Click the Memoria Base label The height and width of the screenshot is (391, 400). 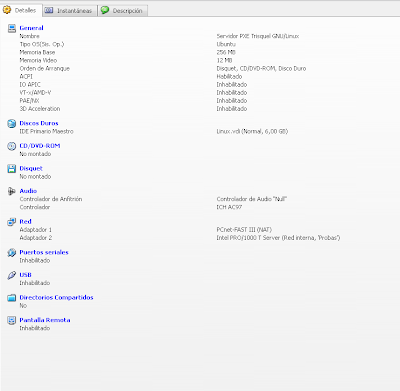pyautogui.click(x=37, y=52)
